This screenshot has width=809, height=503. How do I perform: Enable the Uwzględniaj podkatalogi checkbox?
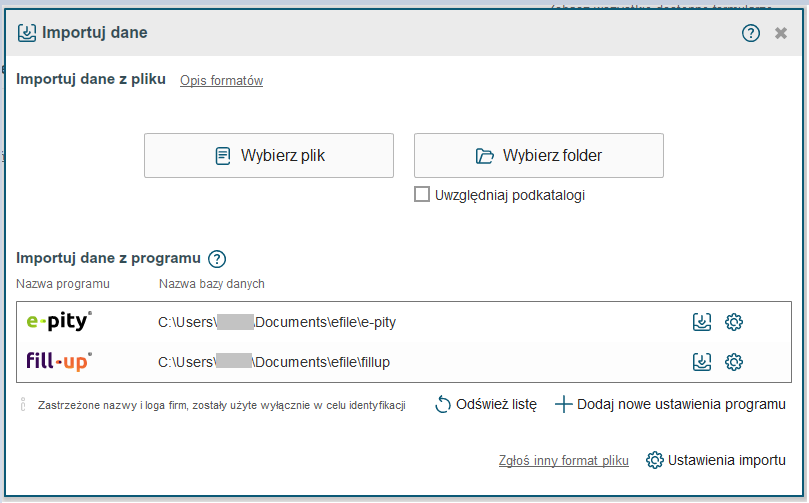click(x=422, y=195)
